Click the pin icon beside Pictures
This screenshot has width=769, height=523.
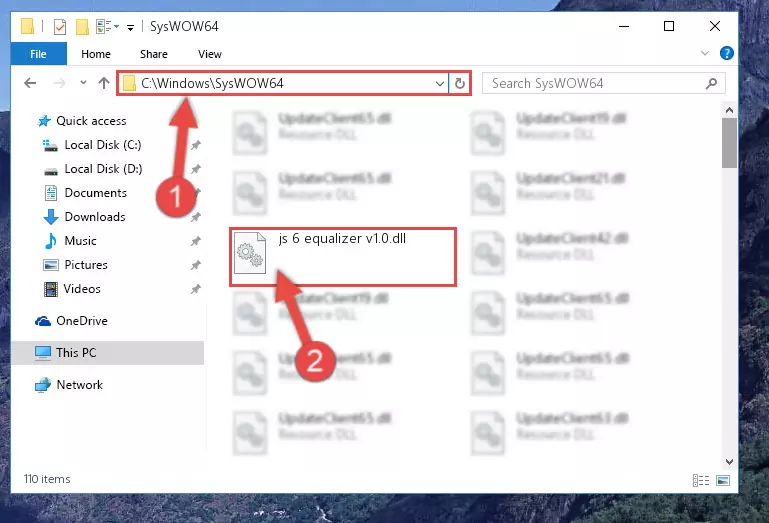click(196, 265)
